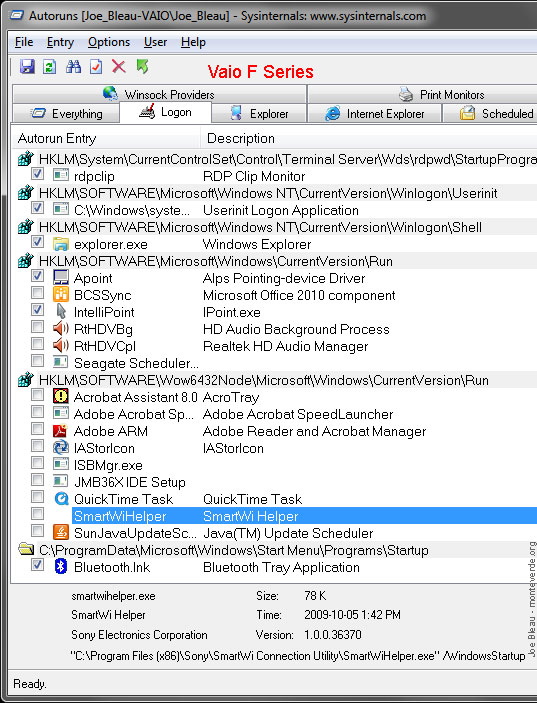The height and width of the screenshot is (703, 537).
Task: Click the IntelliPoint mouse icon
Action: (61, 312)
